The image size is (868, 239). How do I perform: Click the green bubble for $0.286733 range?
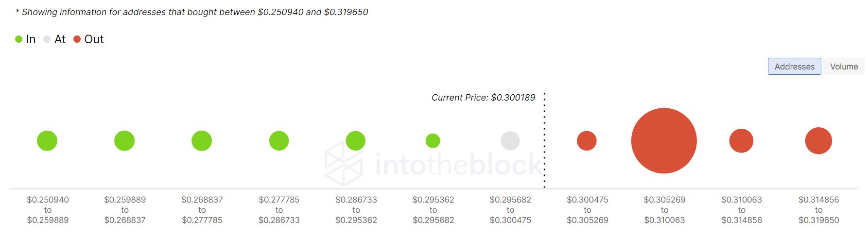[356, 141]
